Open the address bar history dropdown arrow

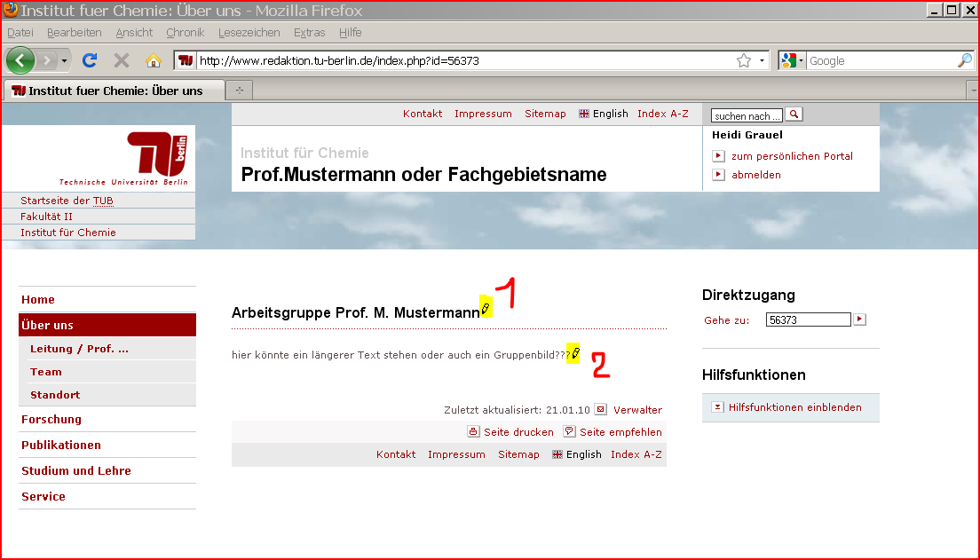coord(763,60)
